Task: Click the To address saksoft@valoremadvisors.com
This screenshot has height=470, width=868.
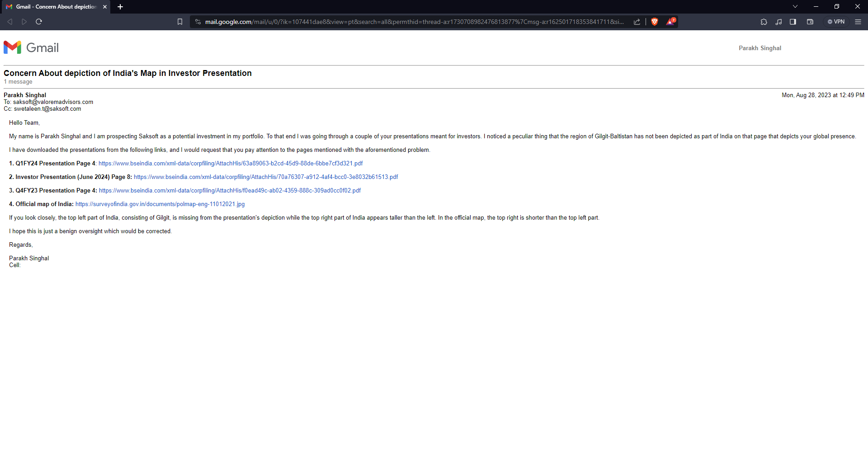Action: click(53, 102)
